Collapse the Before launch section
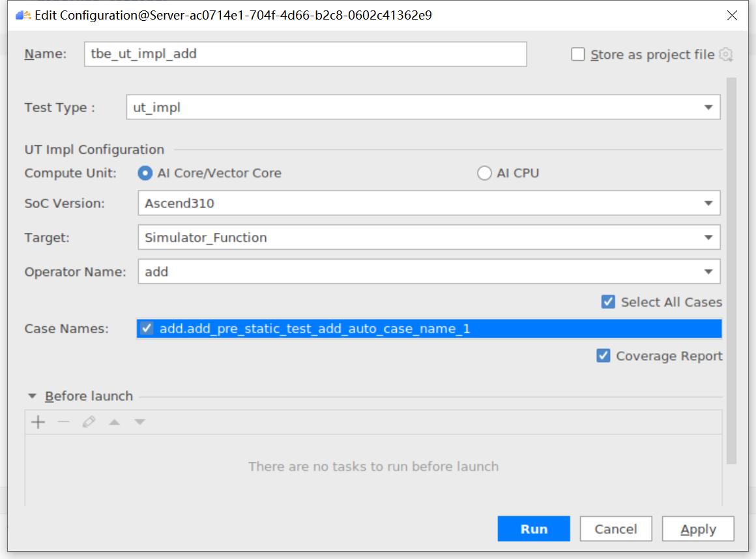The image size is (756, 559). (33, 397)
